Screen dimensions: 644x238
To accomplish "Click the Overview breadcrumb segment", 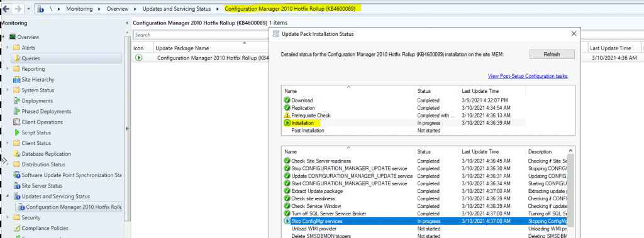I will [x=118, y=9].
